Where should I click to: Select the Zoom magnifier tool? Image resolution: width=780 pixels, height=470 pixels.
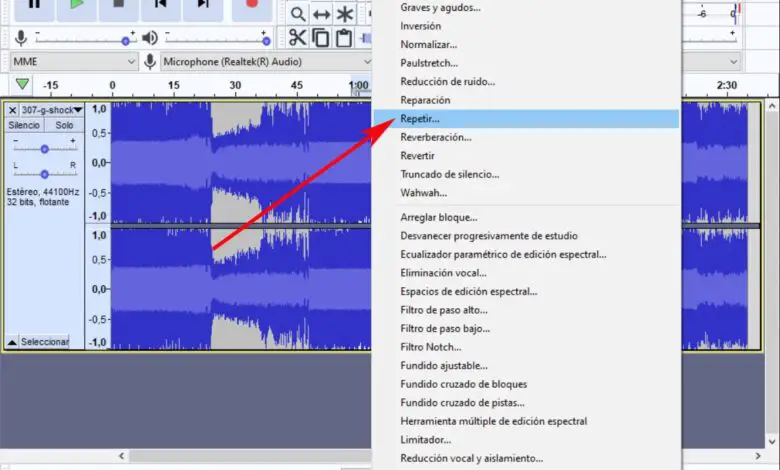[x=297, y=14]
